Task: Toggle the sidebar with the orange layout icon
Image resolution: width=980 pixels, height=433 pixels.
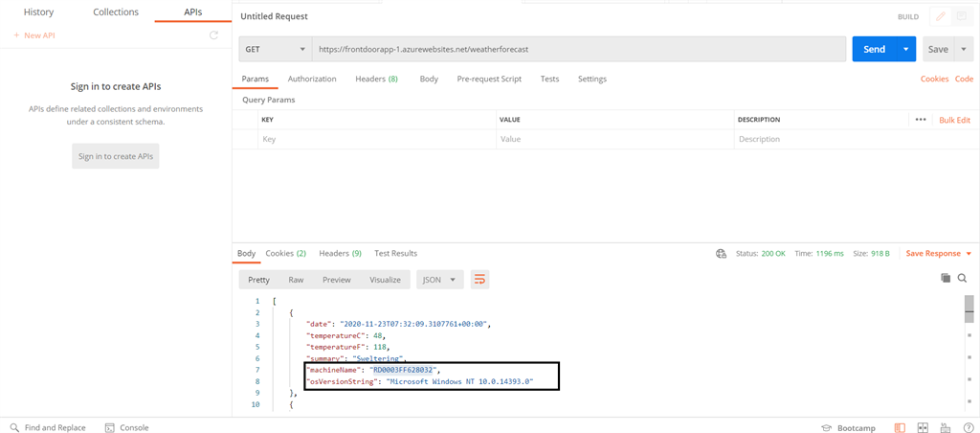Action: tap(900, 428)
